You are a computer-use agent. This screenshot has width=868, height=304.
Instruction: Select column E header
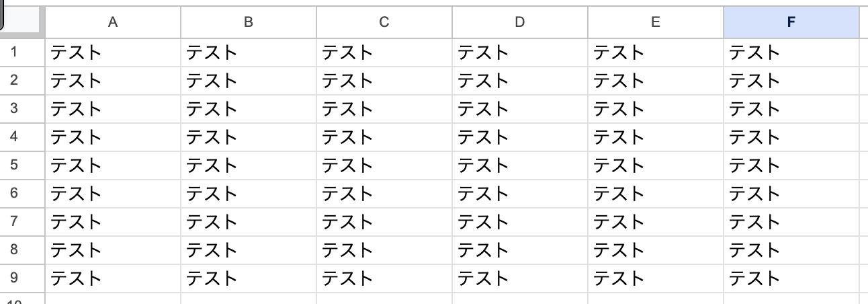[656, 22]
